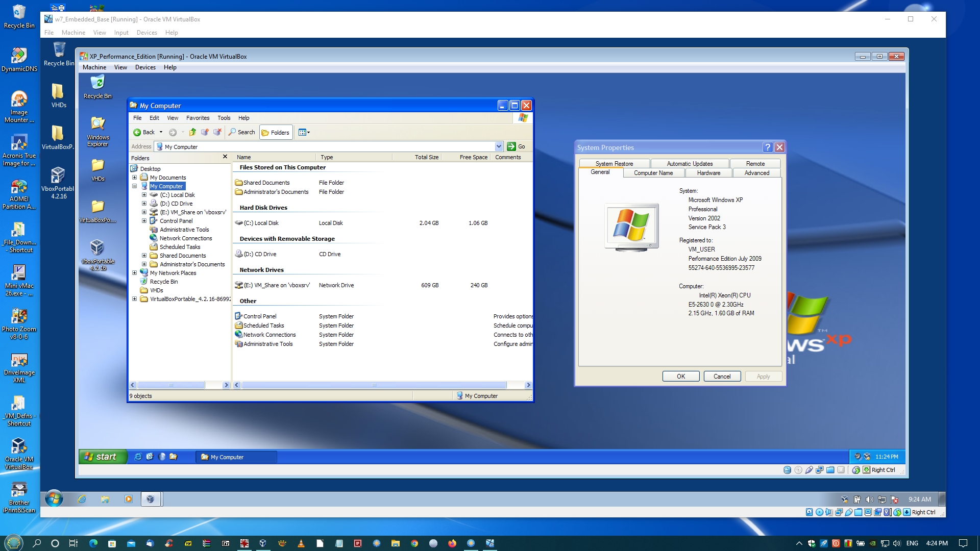Viewport: 980px width, 551px height.
Task: Open the Back history dropdown arrow
Action: coord(161,132)
